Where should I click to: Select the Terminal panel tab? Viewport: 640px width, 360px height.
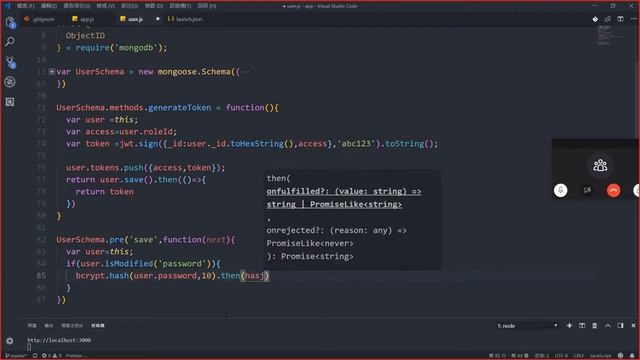[98, 326]
